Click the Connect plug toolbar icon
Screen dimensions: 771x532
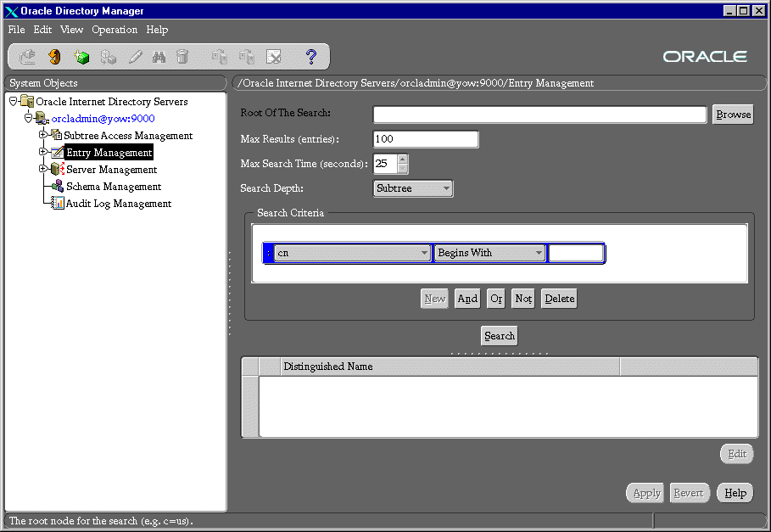[28, 57]
